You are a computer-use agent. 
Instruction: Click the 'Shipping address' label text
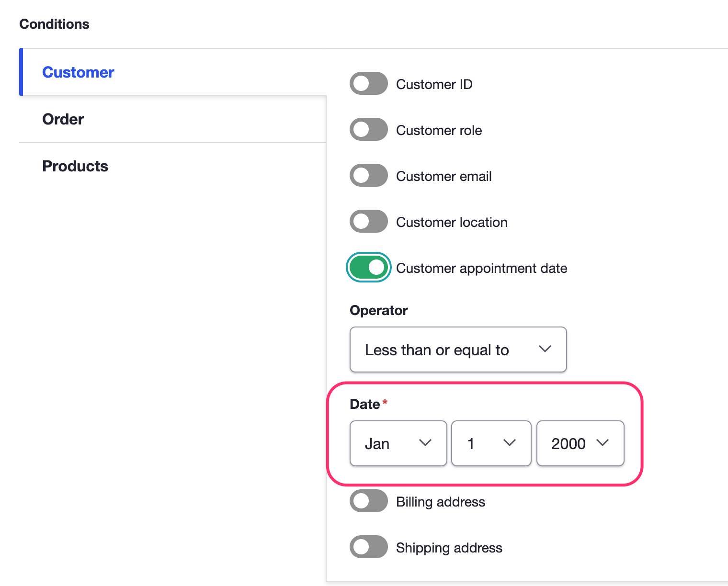point(449,548)
